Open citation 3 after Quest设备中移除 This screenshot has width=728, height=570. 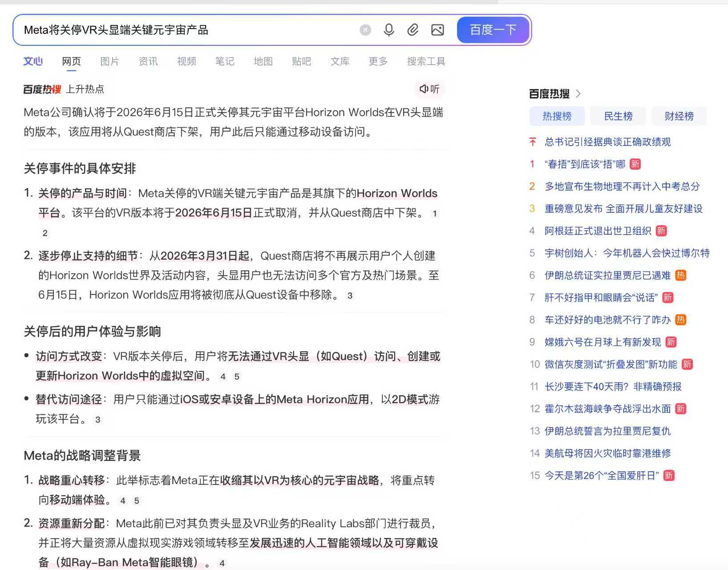(x=350, y=296)
